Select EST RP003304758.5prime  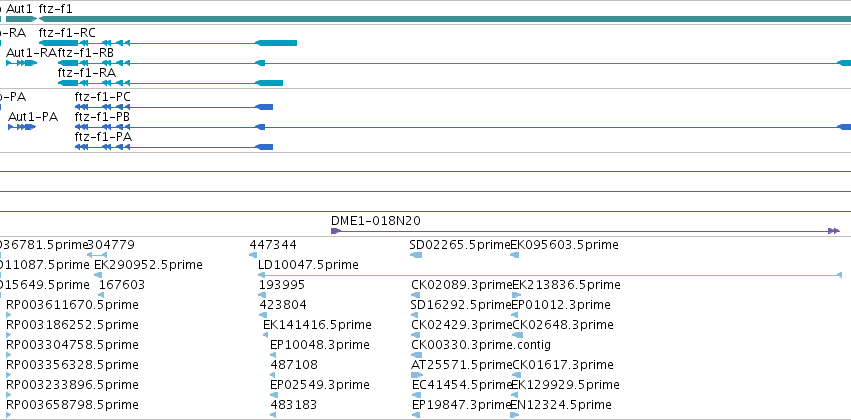click(72, 345)
